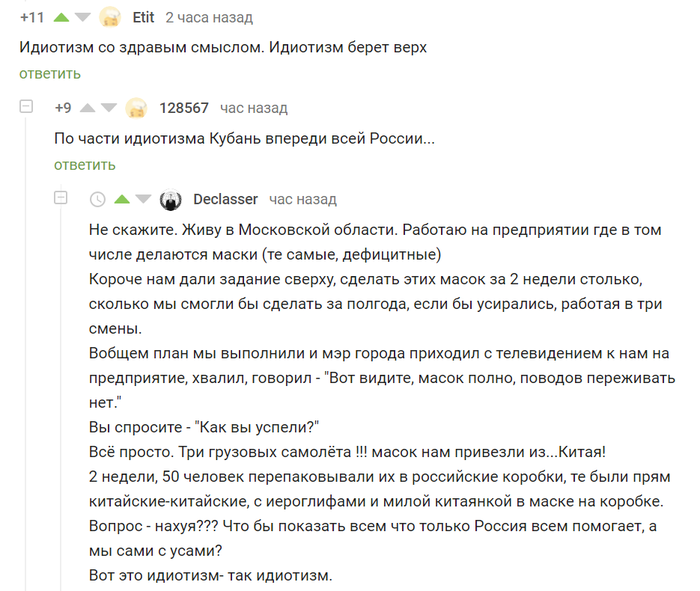Open the profile of user Etit
This screenshot has width=700, height=591.
coord(144,18)
